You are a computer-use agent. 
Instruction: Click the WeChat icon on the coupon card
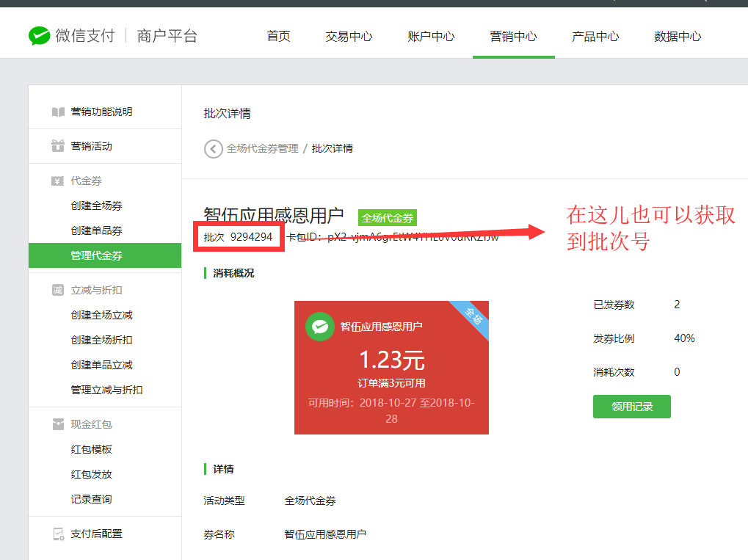[319, 327]
